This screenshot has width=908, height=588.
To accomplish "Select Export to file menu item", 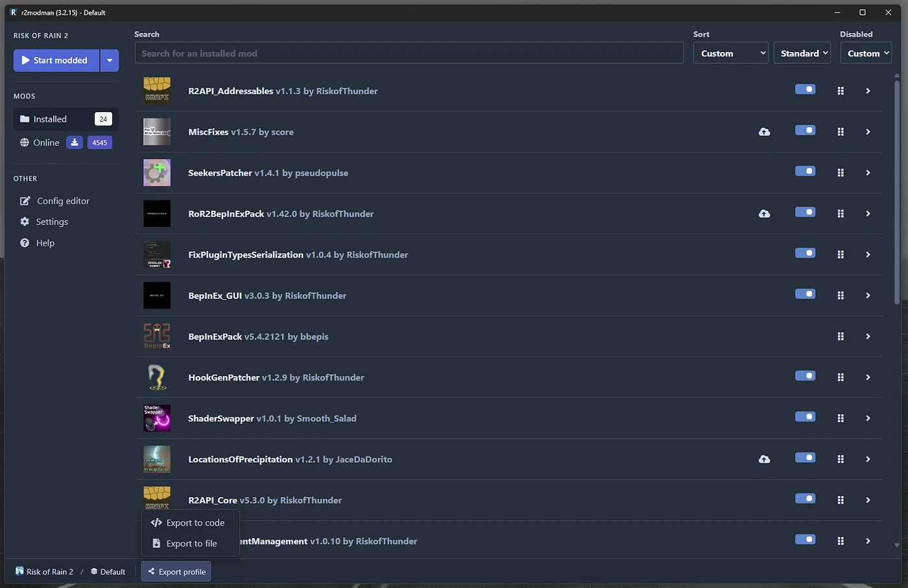I will [x=191, y=543].
